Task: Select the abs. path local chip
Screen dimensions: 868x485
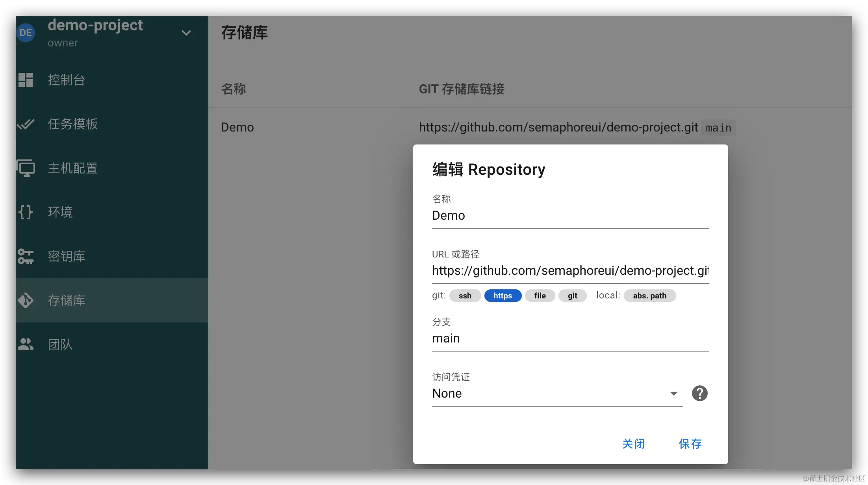Action: (x=649, y=296)
